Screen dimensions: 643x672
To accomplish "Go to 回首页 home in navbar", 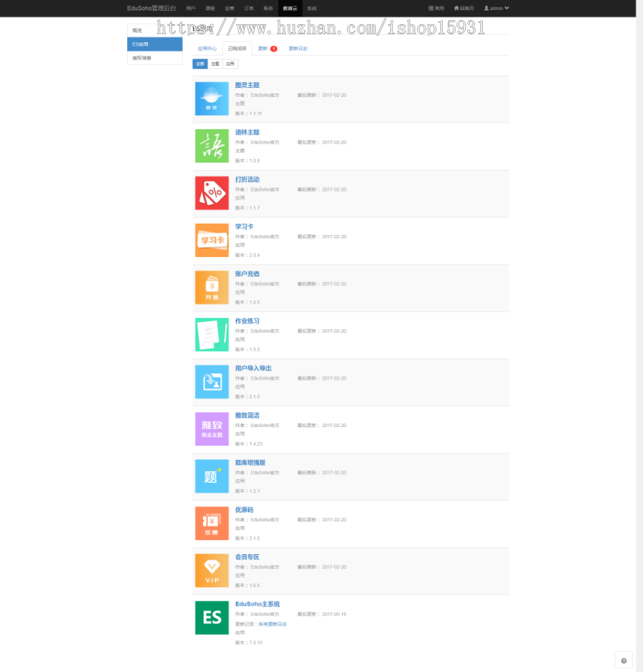I will pyautogui.click(x=464, y=8).
